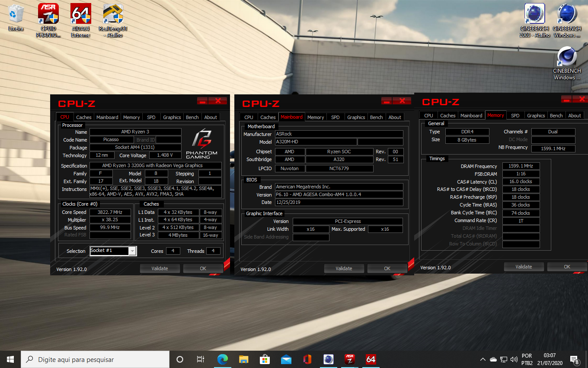Screen dimensions: 588x368
Task: Click Validate in right Memory window
Action: pos(524,267)
